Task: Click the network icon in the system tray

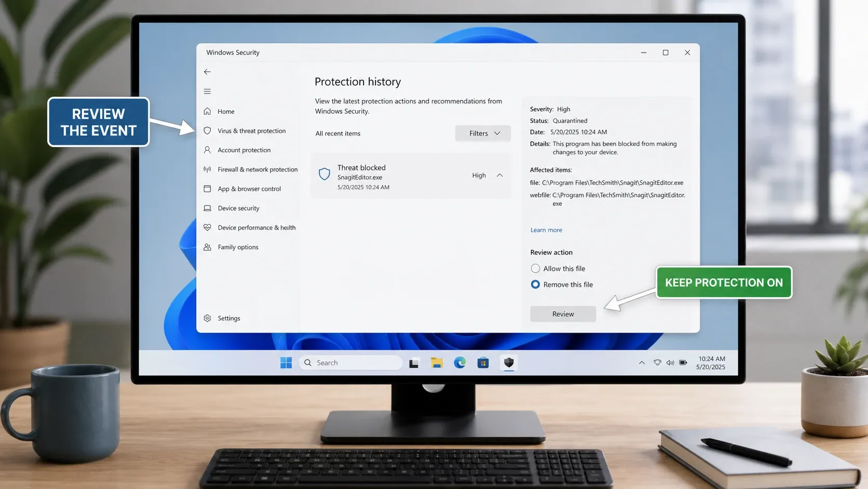Action: [657, 363]
